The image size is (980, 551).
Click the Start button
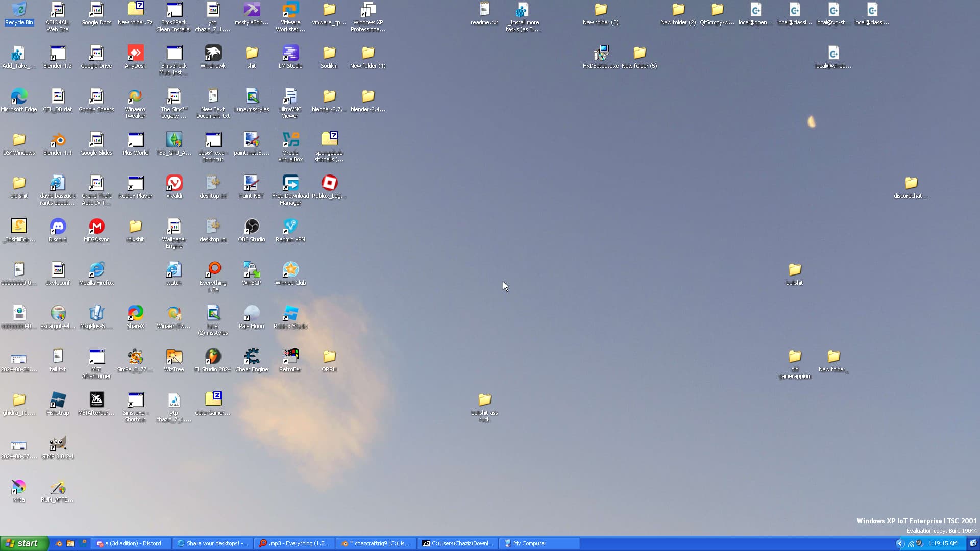click(24, 543)
